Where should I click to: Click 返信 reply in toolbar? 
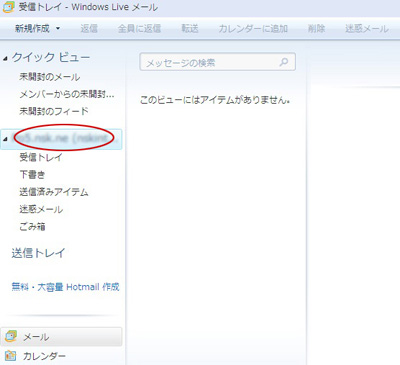click(89, 28)
